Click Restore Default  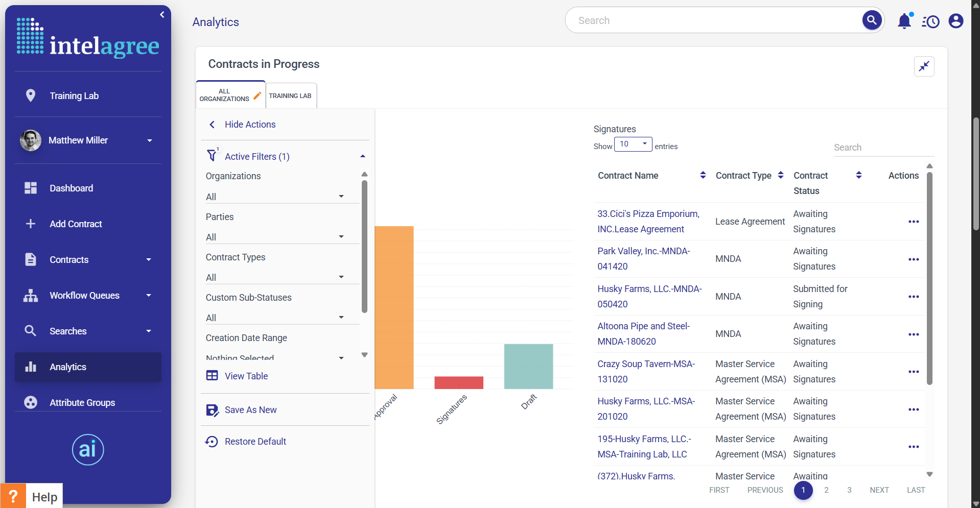coord(255,442)
